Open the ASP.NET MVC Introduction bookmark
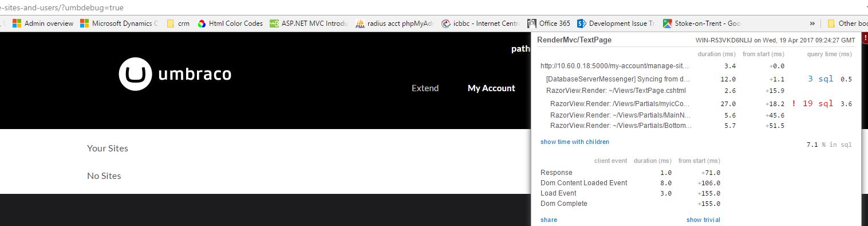Image resolution: width=868 pixels, height=226 pixels. pyautogui.click(x=308, y=24)
